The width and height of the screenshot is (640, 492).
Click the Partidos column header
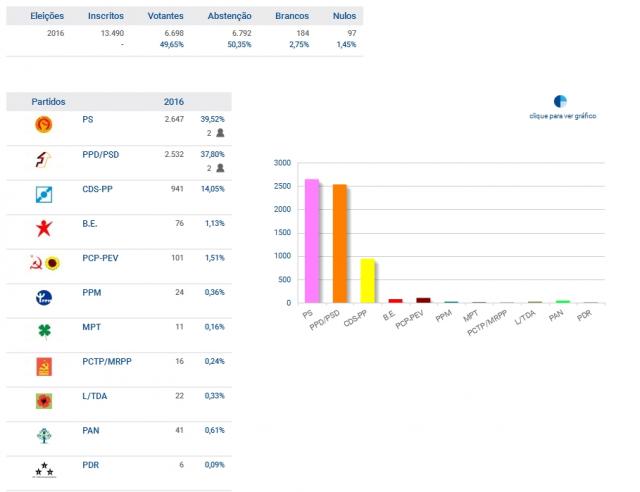tap(49, 102)
